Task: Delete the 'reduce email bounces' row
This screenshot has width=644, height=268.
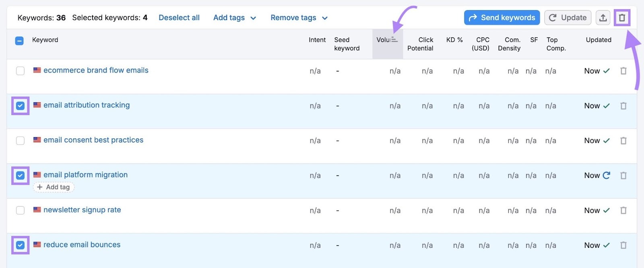Action: (x=623, y=245)
